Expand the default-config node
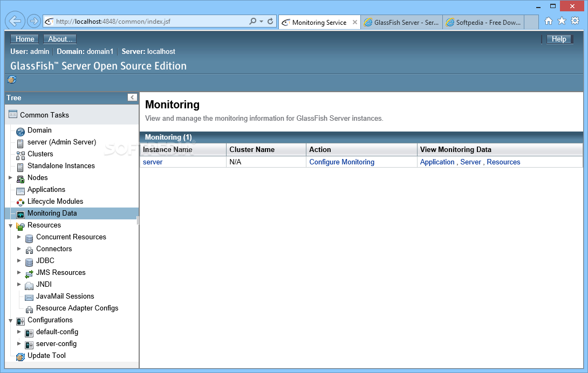 [19, 331]
